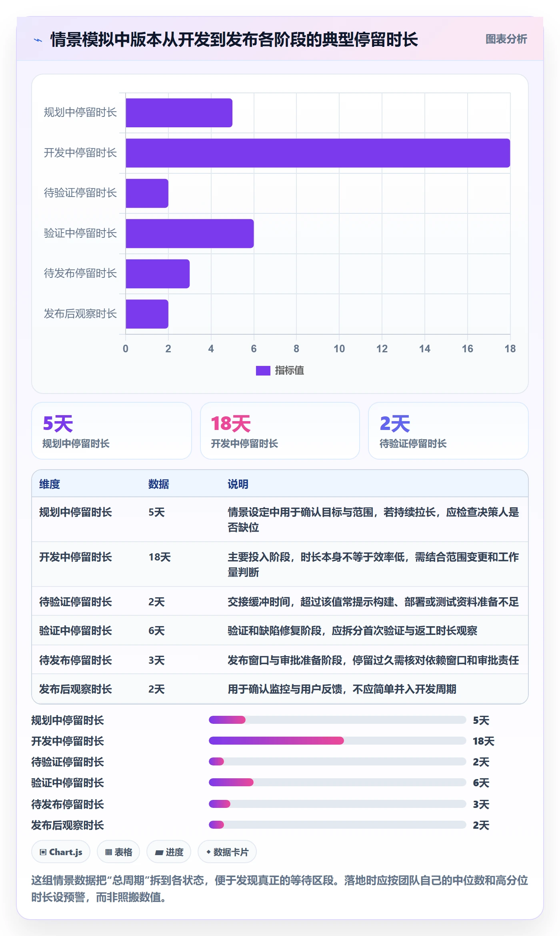560x936 pixels.
Task: Click the 开发中停留时长 progress bar
Action: [x=338, y=741]
